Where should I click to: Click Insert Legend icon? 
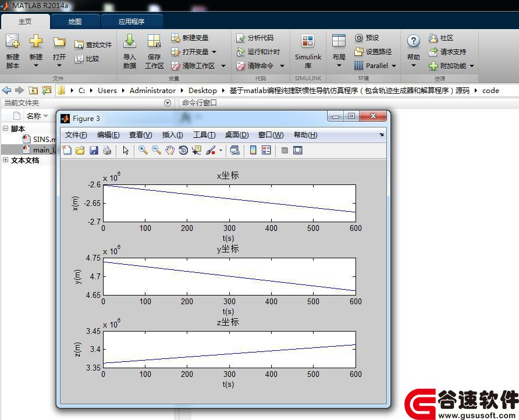(x=266, y=150)
